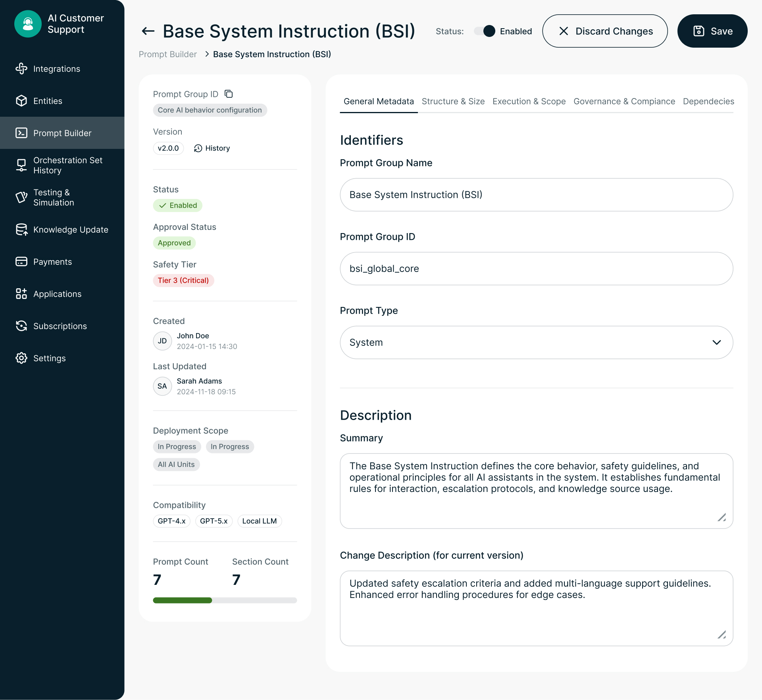The height and width of the screenshot is (700, 762).
Task: Click the back arrow beside the page title
Action: pos(148,31)
